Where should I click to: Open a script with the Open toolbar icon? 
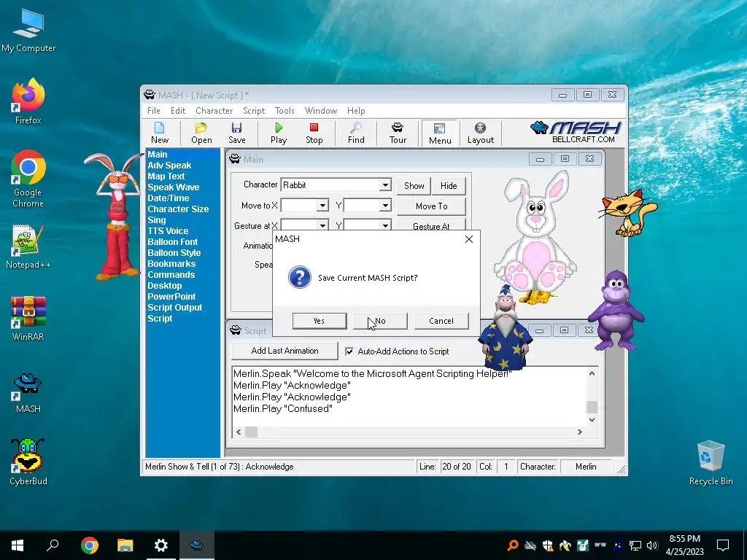[x=201, y=133]
